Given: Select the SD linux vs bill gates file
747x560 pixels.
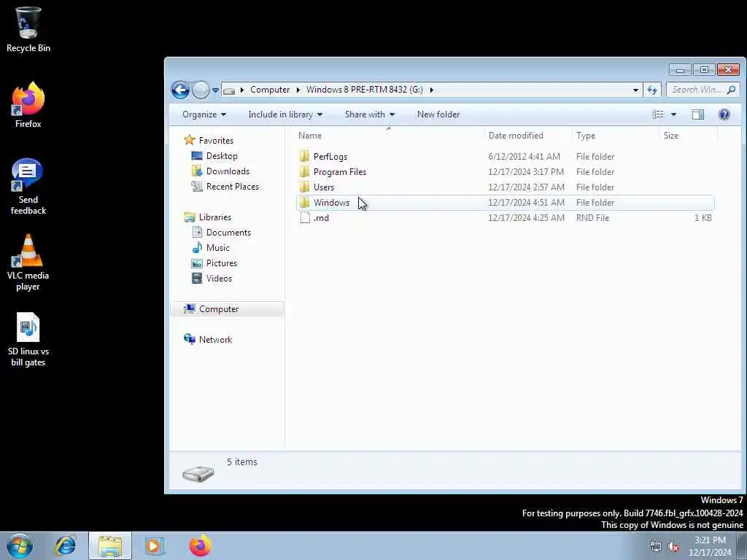Looking at the screenshot, I should click(x=28, y=340).
